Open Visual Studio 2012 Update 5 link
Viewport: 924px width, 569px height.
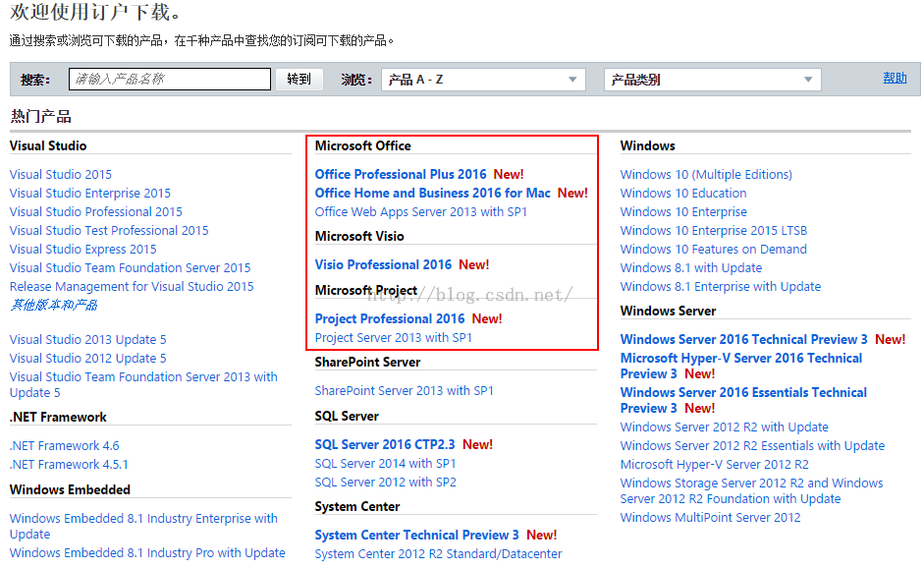pos(87,359)
